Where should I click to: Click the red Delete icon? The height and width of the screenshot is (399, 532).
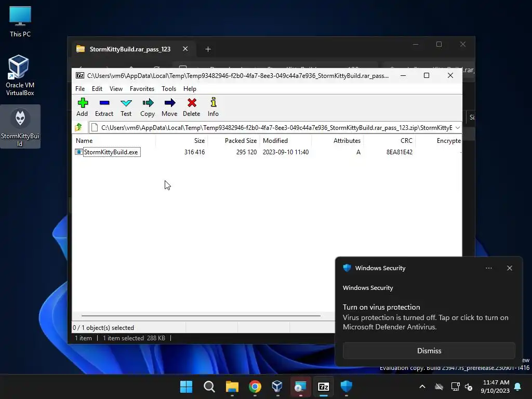[x=191, y=107]
